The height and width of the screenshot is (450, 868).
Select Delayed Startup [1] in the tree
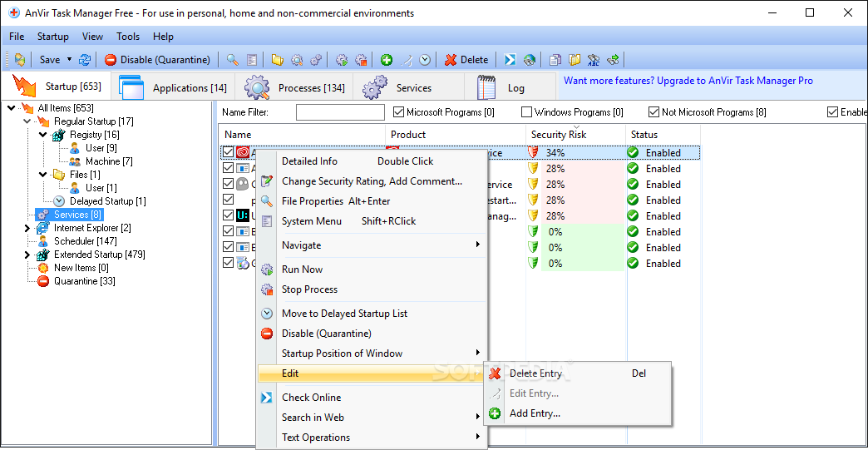[x=107, y=201]
